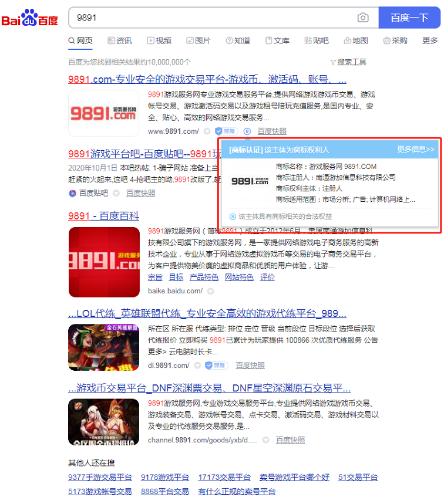Switch to the 资讯 tab

coord(120,40)
